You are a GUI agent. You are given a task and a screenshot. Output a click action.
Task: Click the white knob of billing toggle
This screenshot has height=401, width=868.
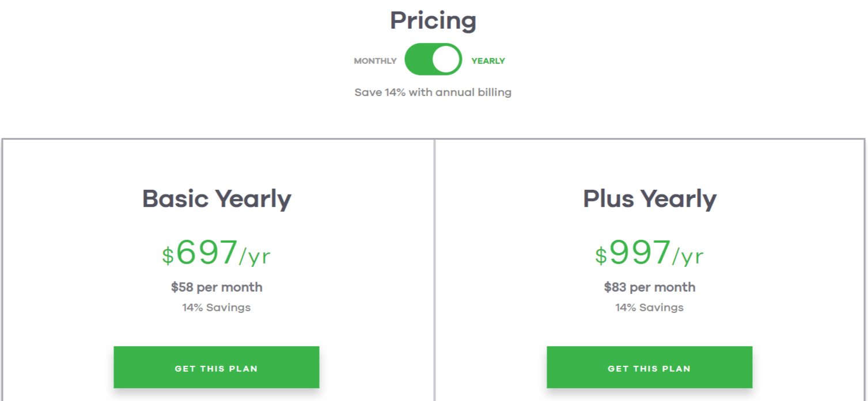[446, 60]
